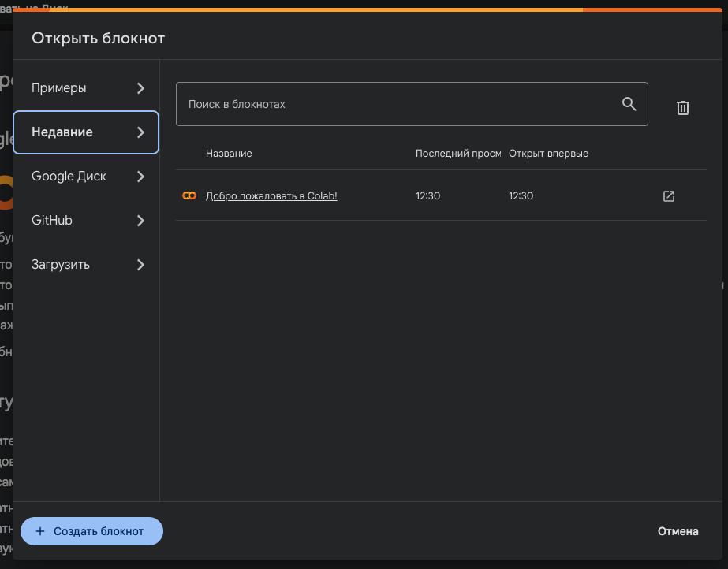Click the Открыт впервые column header
This screenshot has height=569, width=728.
point(548,153)
